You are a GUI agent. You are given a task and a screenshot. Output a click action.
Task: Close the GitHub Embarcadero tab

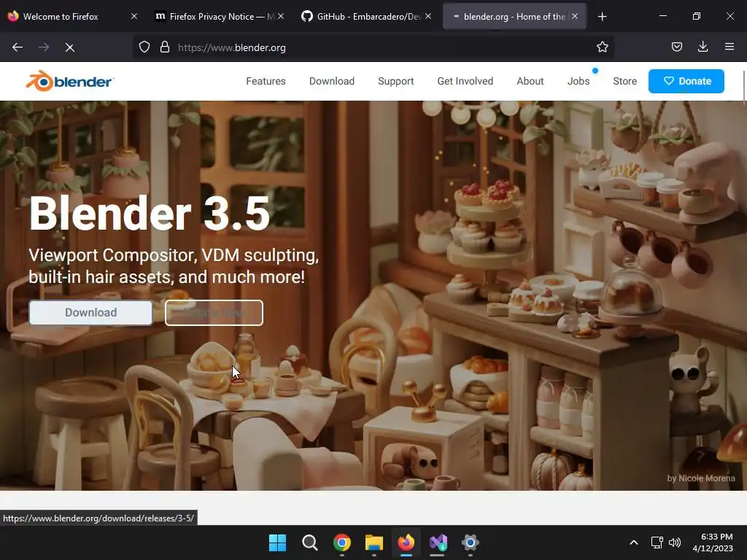(428, 16)
